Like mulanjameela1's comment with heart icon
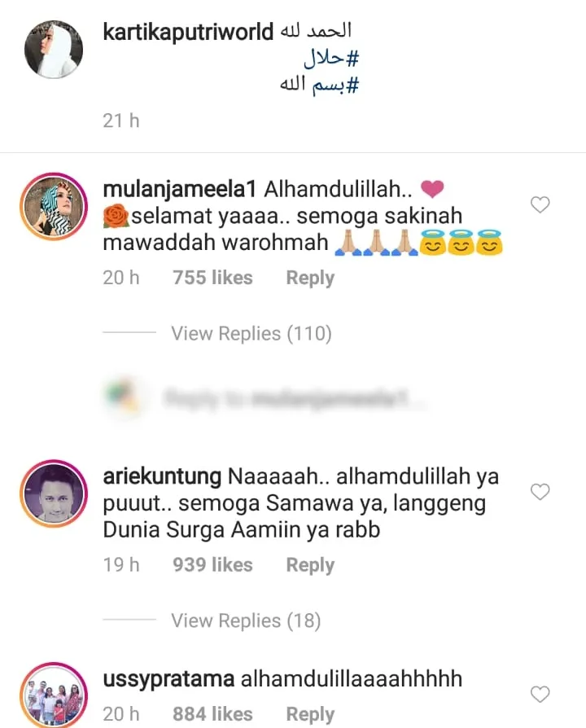The width and height of the screenshot is (586, 728). point(540,204)
